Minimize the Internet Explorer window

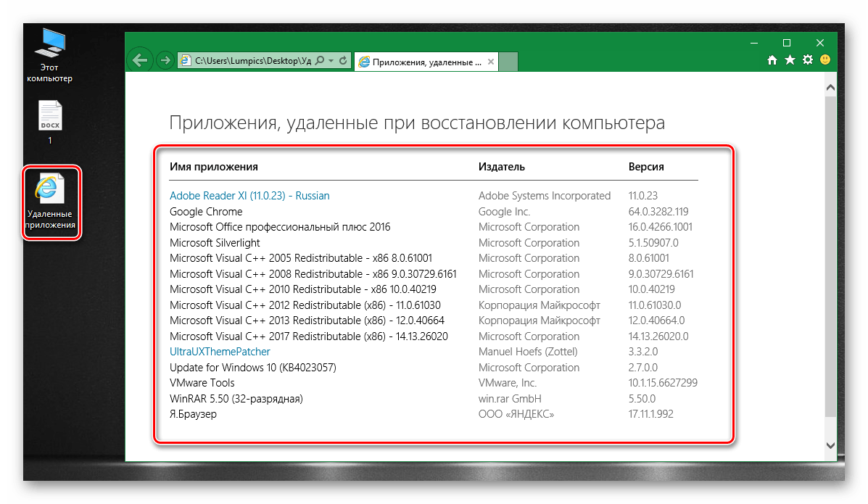point(754,44)
